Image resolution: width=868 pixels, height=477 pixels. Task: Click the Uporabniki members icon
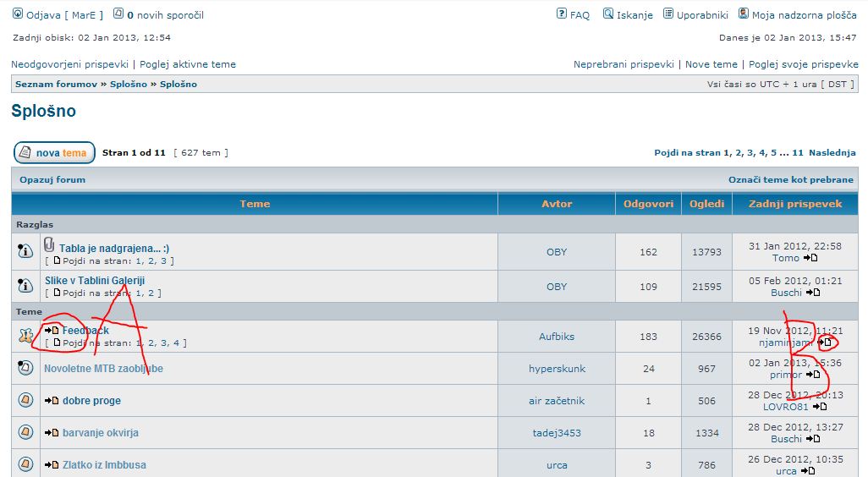click(x=668, y=14)
